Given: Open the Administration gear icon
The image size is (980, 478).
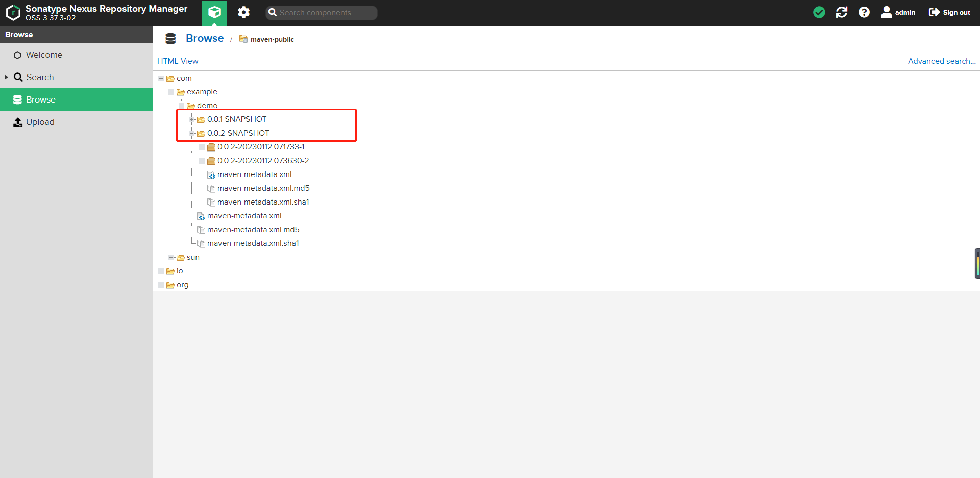Looking at the screenshot, I should coord(244,12).
